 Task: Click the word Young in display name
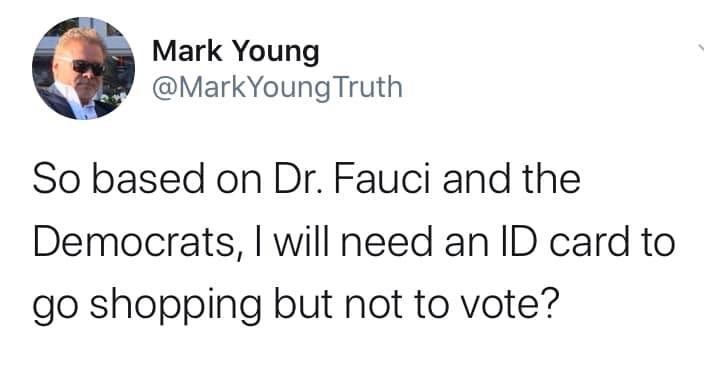275,53
